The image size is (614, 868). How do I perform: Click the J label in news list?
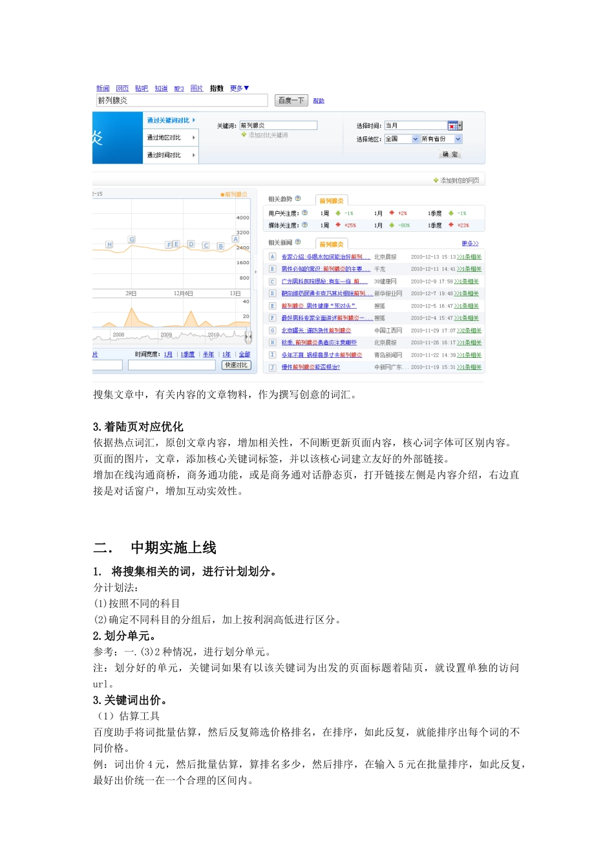(x=272, y=367)
